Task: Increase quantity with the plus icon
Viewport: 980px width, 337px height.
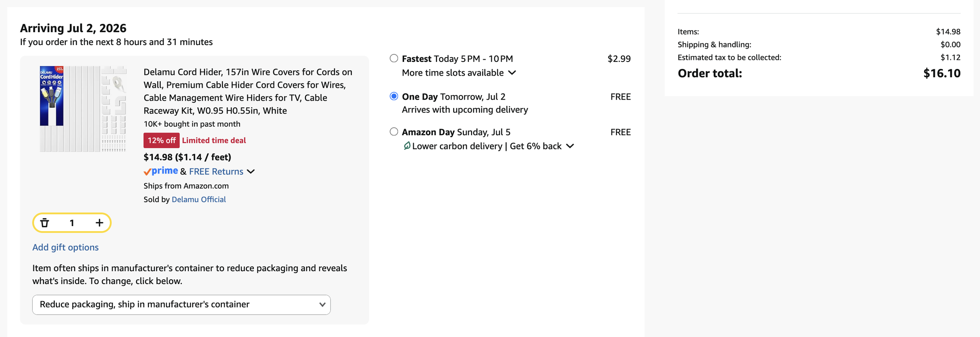Action: [100, 223]
